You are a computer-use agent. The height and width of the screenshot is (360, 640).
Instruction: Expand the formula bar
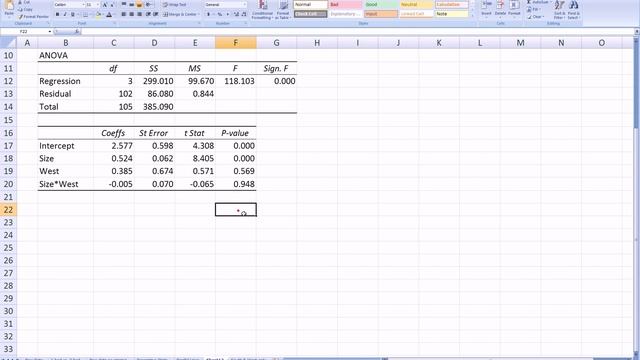click(x=636, y=31)
